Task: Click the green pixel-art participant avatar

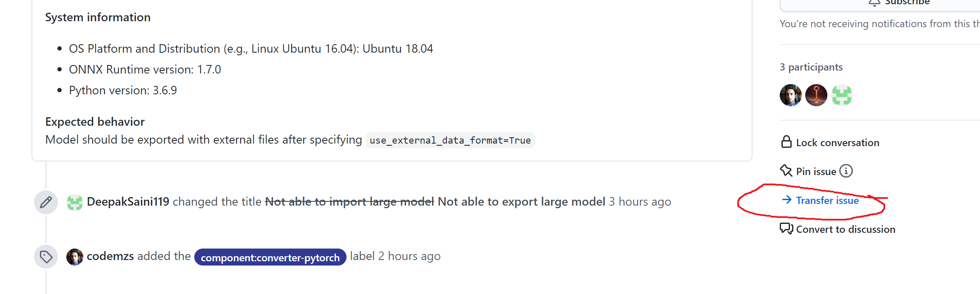Action: click(x=842, y=95)
